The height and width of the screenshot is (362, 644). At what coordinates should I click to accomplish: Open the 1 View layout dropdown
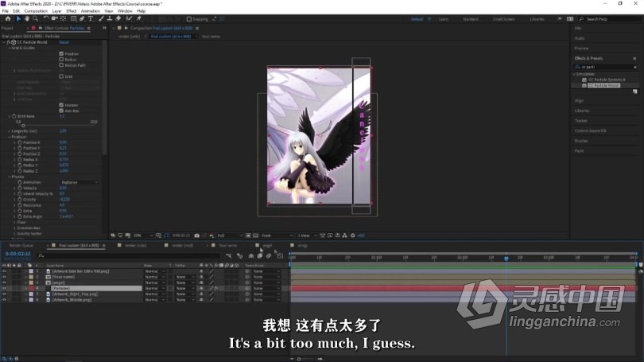tap(306, 235)
